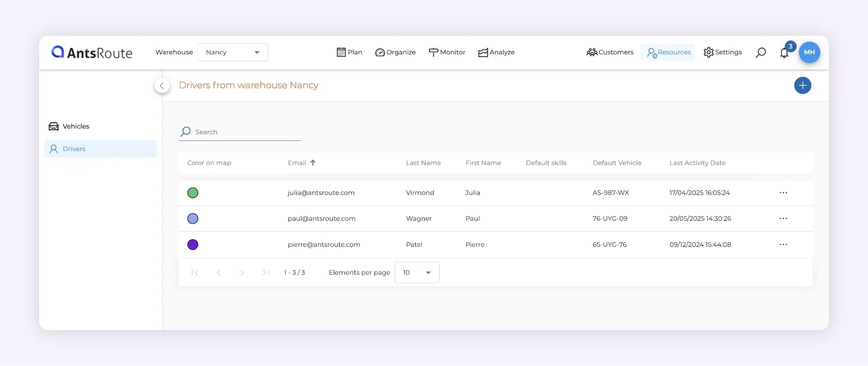
Task: Open the notifications bell icon
Action: (784, 53)
